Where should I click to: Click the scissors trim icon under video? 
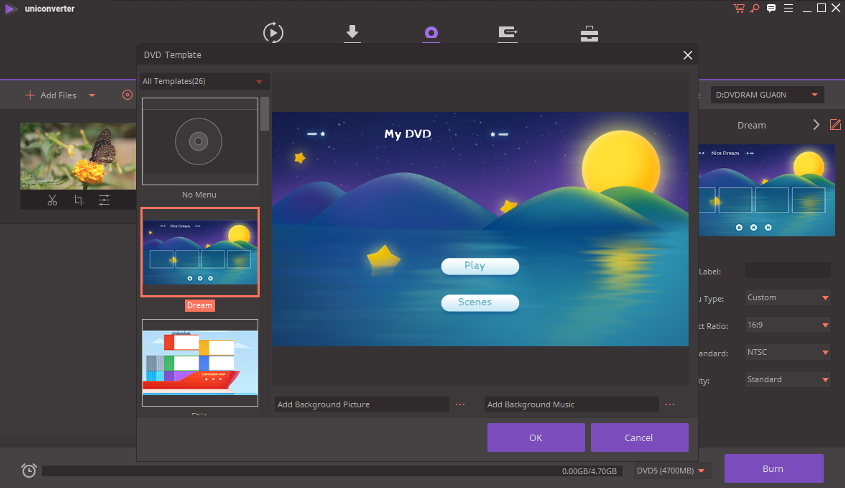point(52,200)
